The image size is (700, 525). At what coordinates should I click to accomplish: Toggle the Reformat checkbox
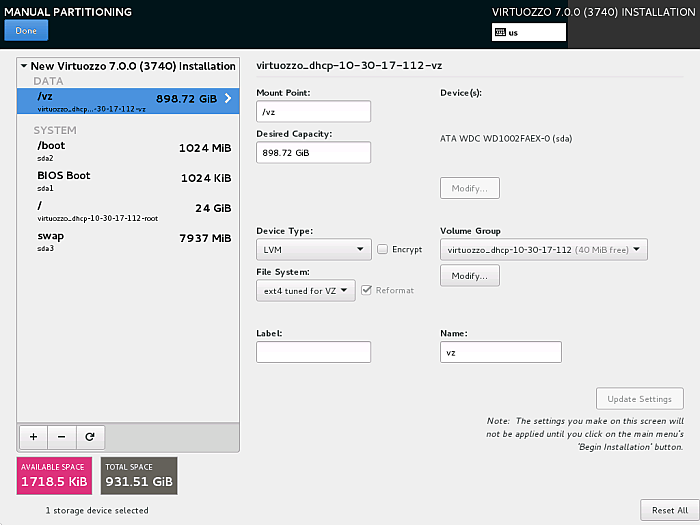(368, 290)
